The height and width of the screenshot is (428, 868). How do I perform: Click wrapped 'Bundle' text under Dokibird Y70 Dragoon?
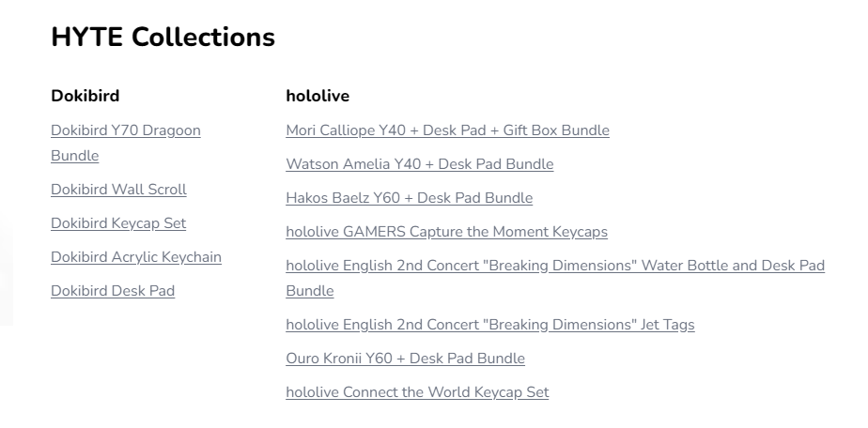click(75, 156)
